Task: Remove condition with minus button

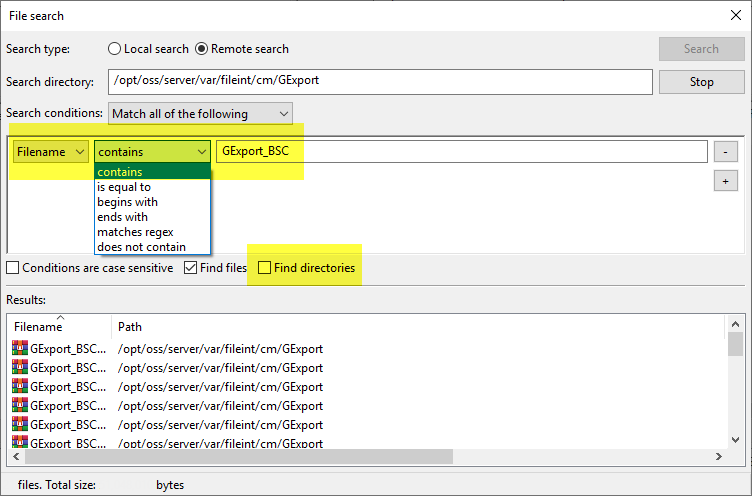Action: point(725,152)
